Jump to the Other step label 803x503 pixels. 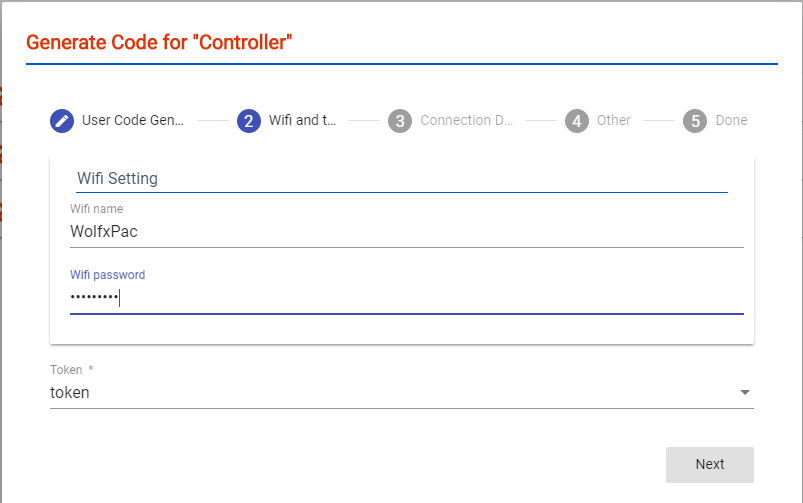[614, 120]
